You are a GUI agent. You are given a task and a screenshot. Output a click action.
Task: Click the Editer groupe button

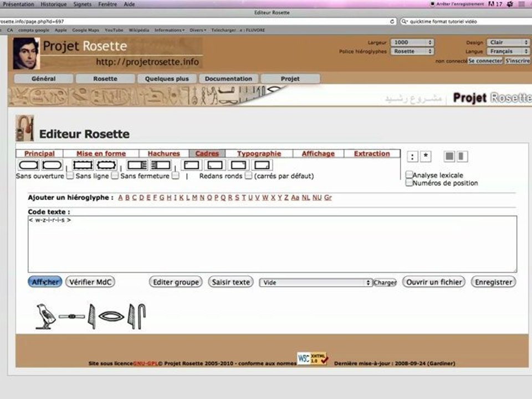coord(176,282)
